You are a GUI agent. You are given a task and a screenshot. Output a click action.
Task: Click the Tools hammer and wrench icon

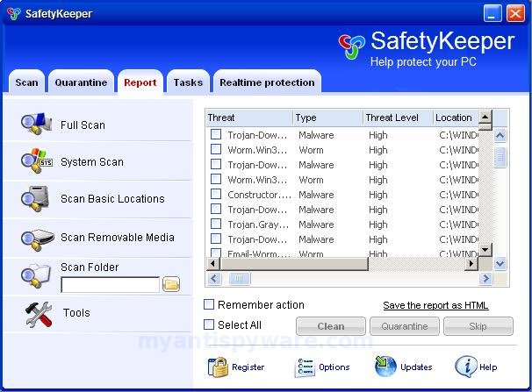(x=39, y=314)
